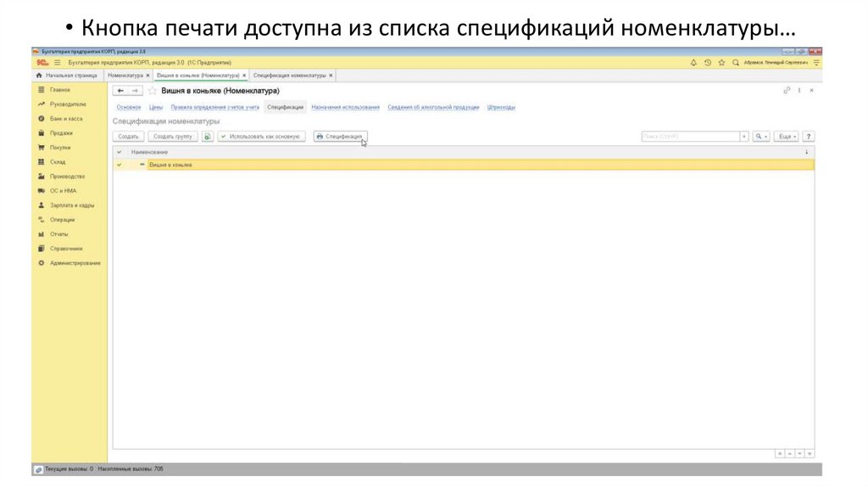This screenshot has width=868, height=487.
Task: Add Вишня в коньяке to favorites star
Action: (x=153, y=91)
